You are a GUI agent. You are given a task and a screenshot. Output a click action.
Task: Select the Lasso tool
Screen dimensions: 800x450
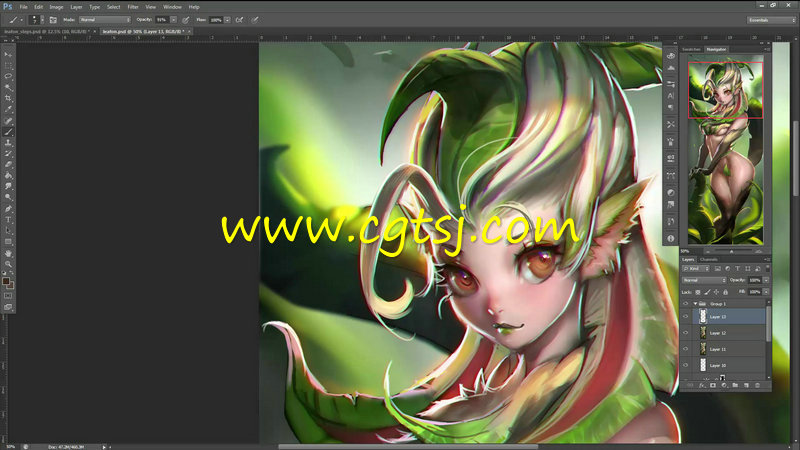pos(8,76)
